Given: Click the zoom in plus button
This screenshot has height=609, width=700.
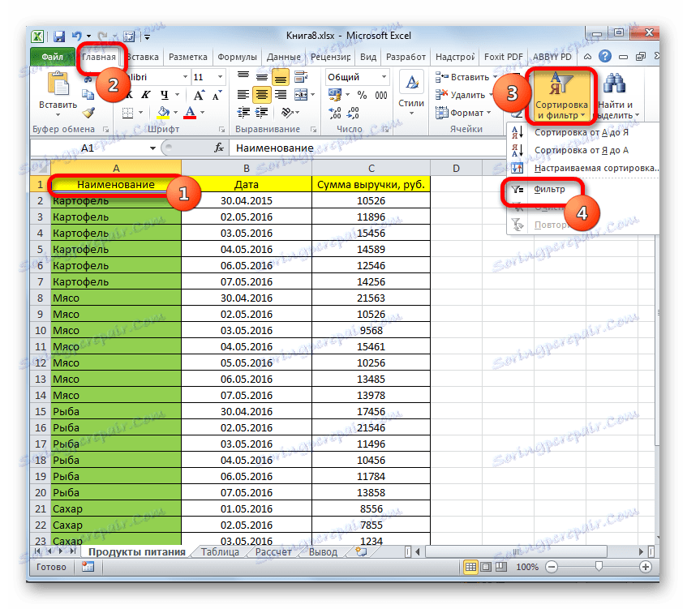Looking at the screenshot, I should tap(645, 567).
